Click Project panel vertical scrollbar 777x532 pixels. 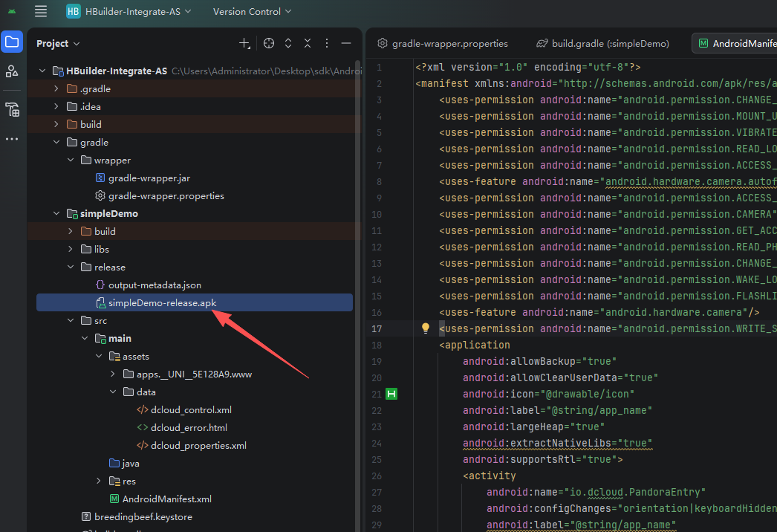point(357,297)
